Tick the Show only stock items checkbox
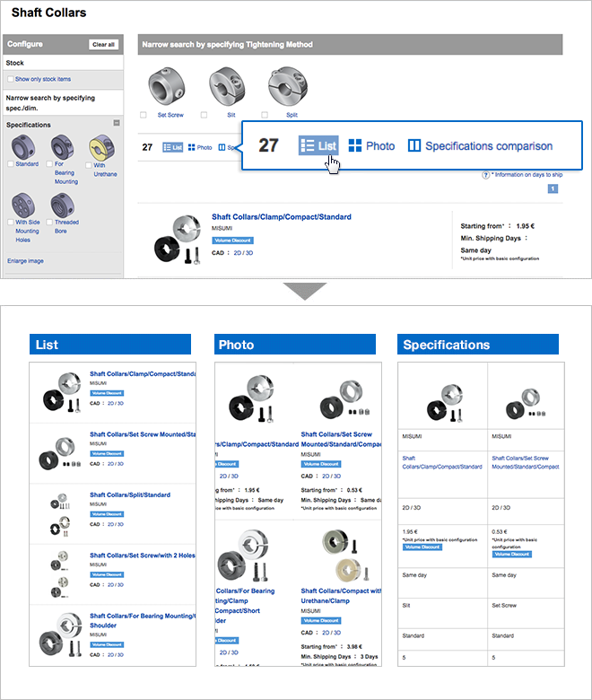The height and width of the screenshot is (700, 592). pyautogui.click(x=10, y=79)
